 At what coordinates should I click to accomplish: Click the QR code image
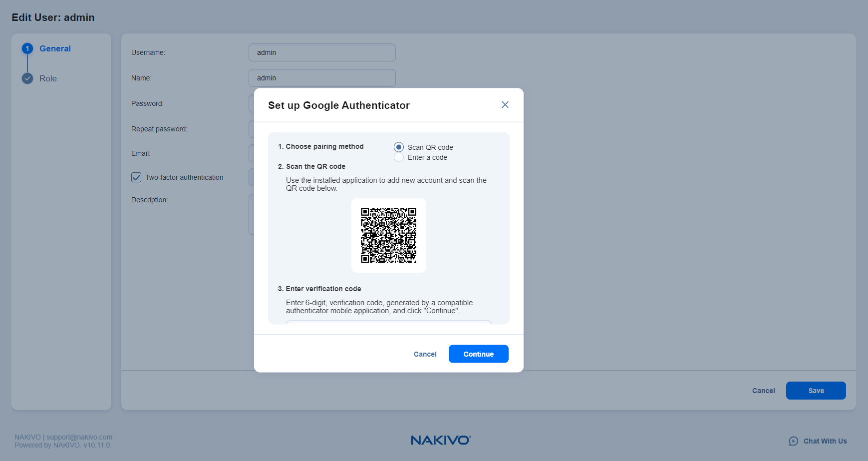point(388,235)
